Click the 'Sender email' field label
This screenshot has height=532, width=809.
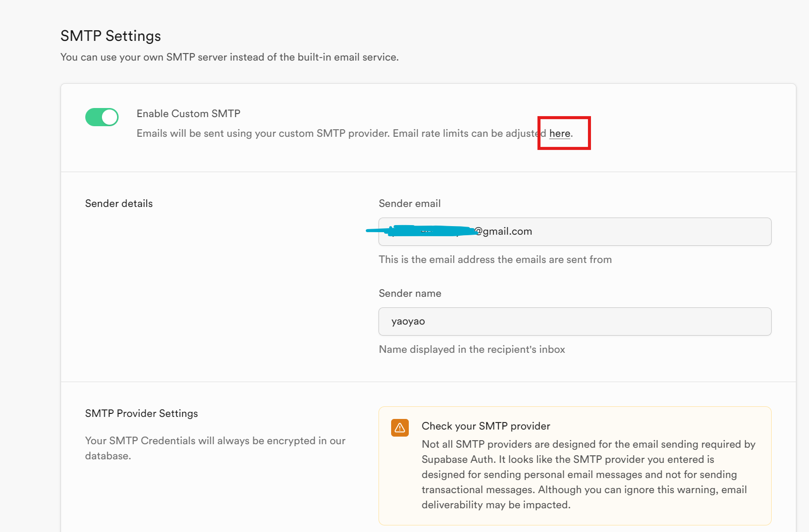coord(409,203)
